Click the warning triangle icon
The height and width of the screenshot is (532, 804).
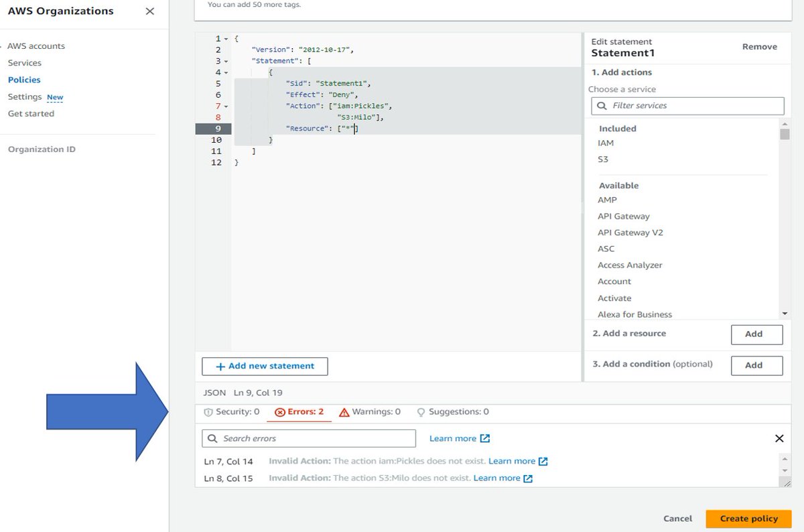344,412
